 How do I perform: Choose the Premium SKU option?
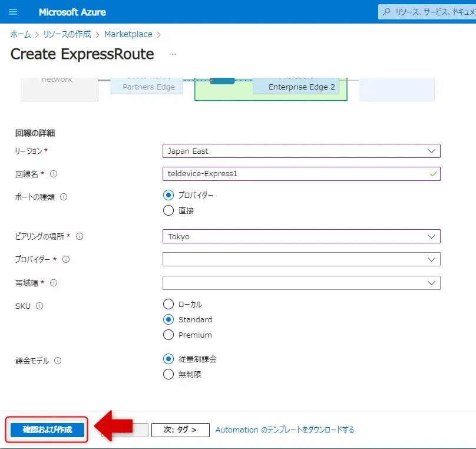(x=168, y=335)
